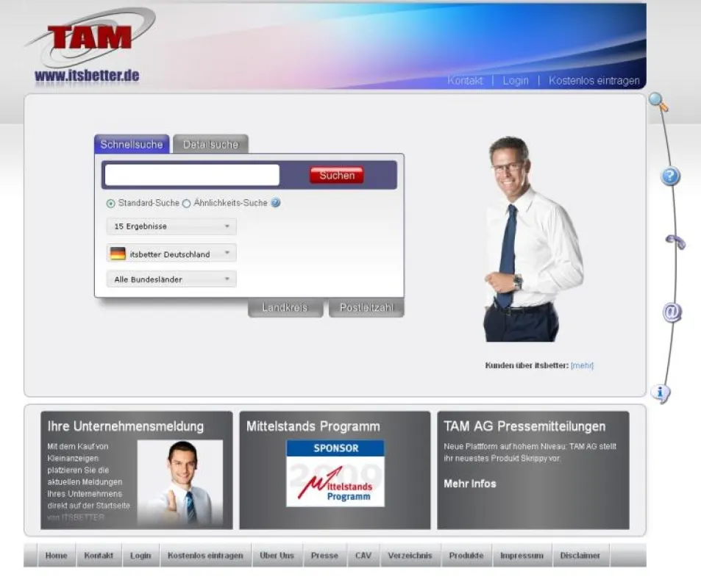Open Produkte in footer menu

(x=466, y=556)
